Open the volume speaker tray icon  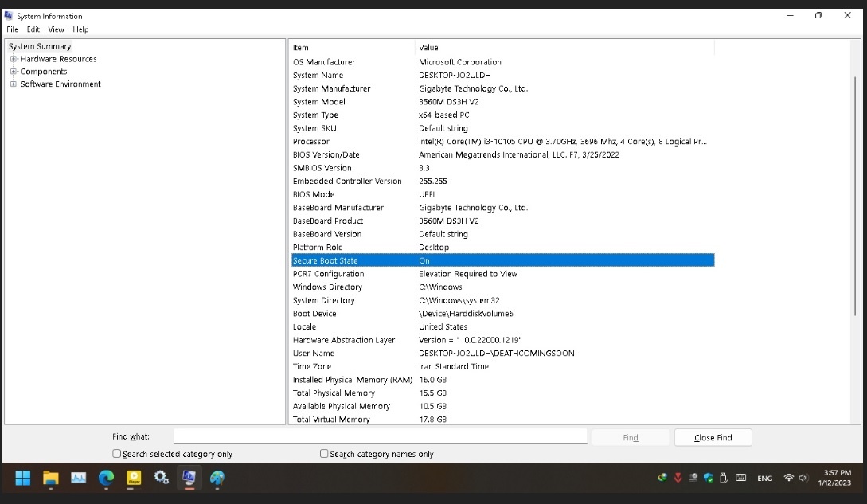pos(803,478)
